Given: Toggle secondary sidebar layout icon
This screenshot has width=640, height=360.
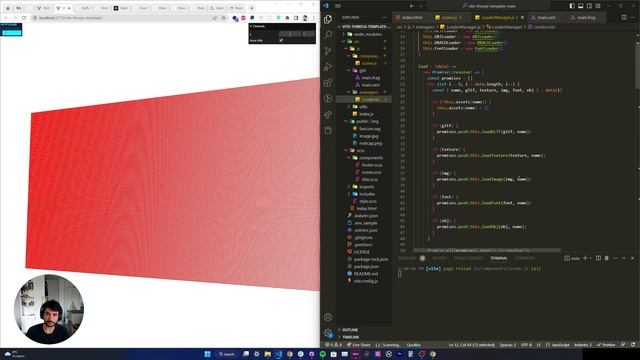Looking at the screenshot, I should tap(589, 6).
